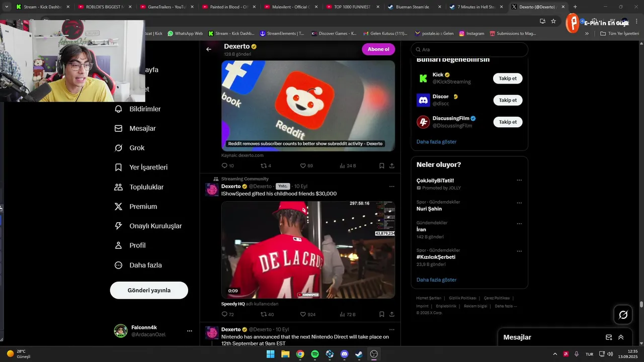Open options for ÇokJollyBiTatil! trend

(x=519, y=180)
